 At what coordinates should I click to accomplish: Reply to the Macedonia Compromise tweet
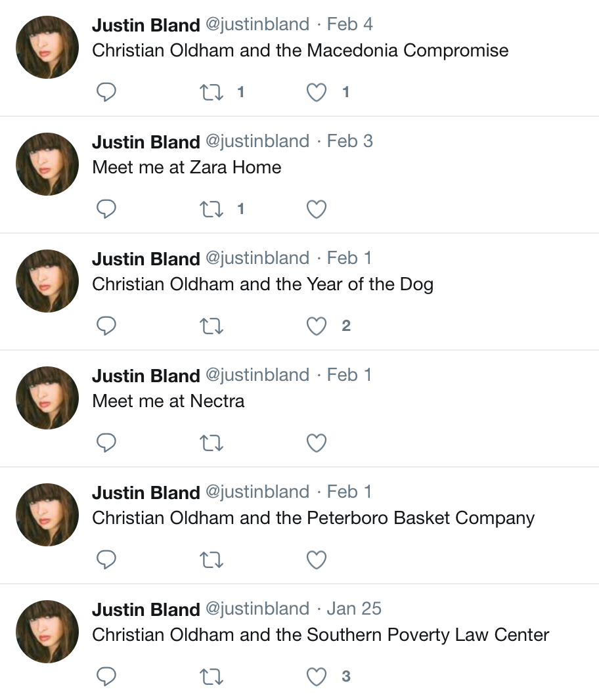tap(106, 93)
